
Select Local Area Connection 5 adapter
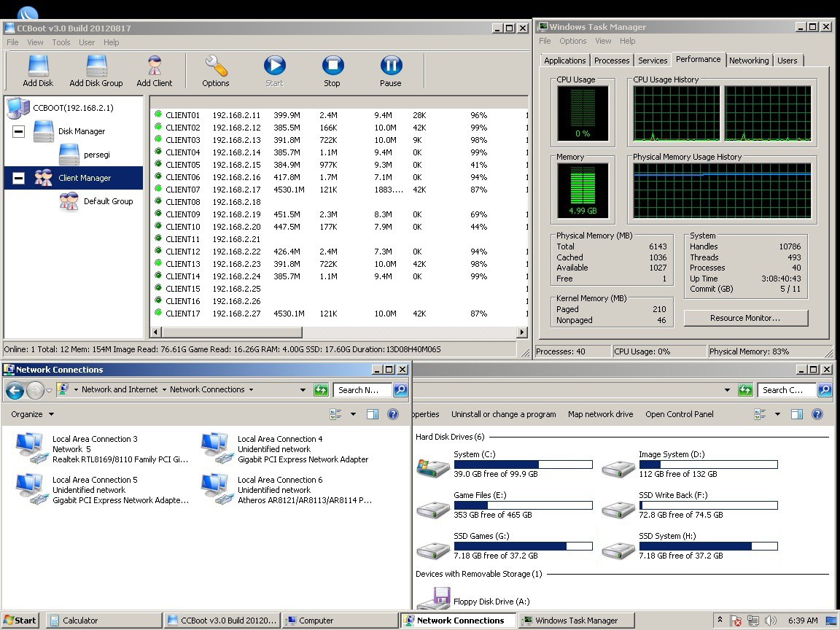[102, 490]
